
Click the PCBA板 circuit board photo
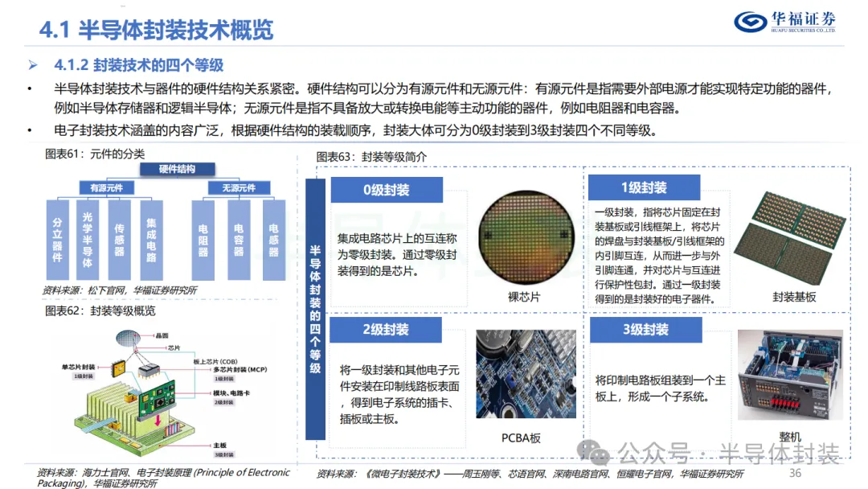coord(526,374)
